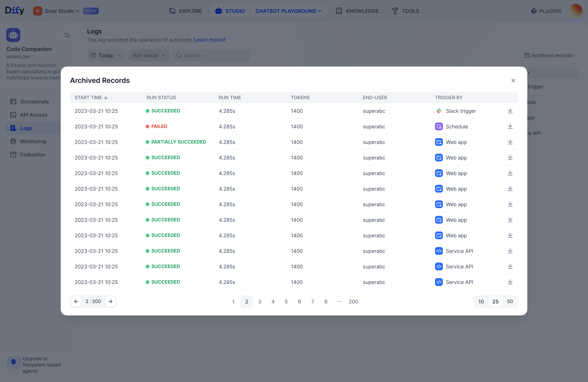Download the last Service API record
Viewport: 588px width, 382px height.
510,282
